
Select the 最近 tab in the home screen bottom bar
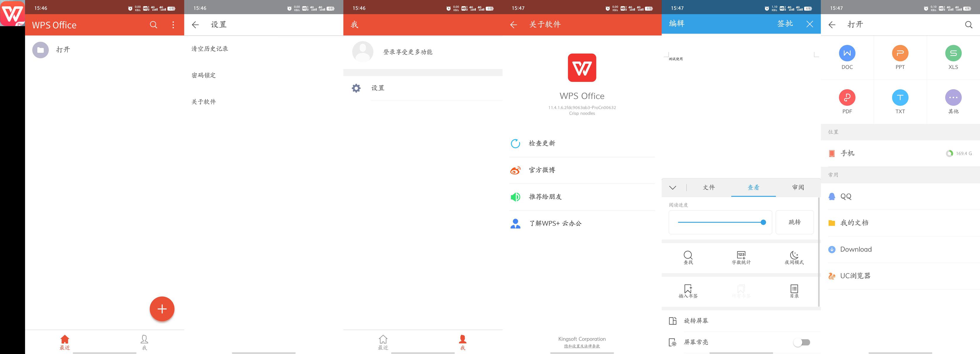coord(65,342)
